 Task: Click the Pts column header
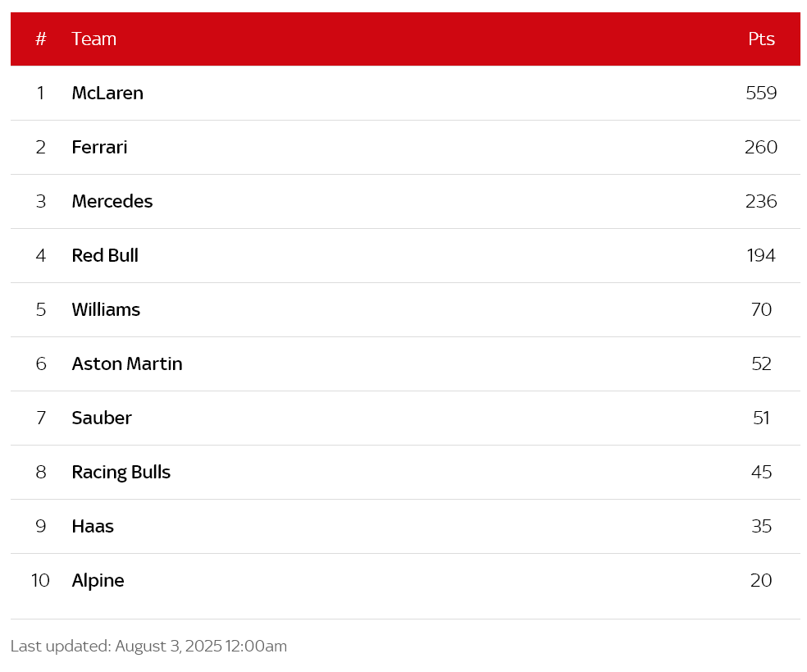[761, 39]
